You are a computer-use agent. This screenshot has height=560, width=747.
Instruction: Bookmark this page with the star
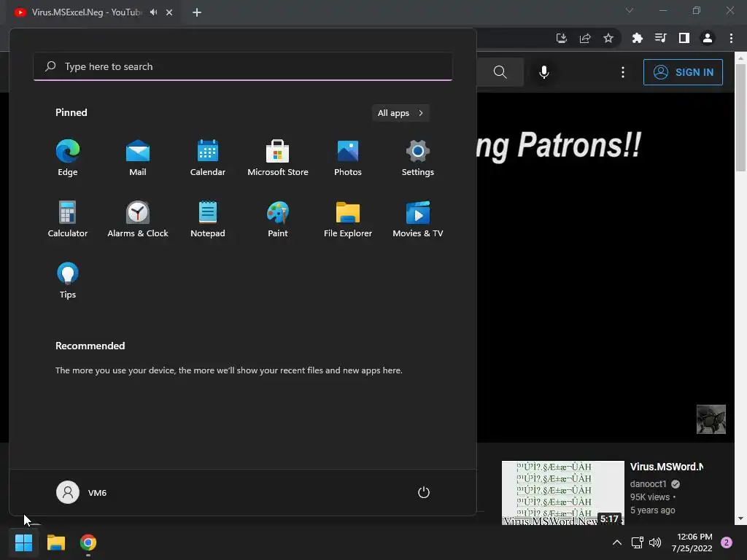point(608,38)
